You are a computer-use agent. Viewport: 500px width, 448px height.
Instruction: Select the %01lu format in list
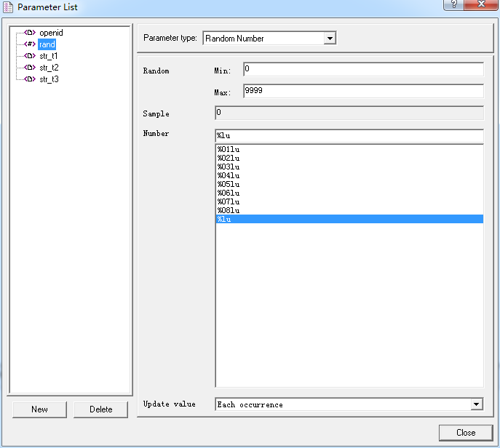229,149
